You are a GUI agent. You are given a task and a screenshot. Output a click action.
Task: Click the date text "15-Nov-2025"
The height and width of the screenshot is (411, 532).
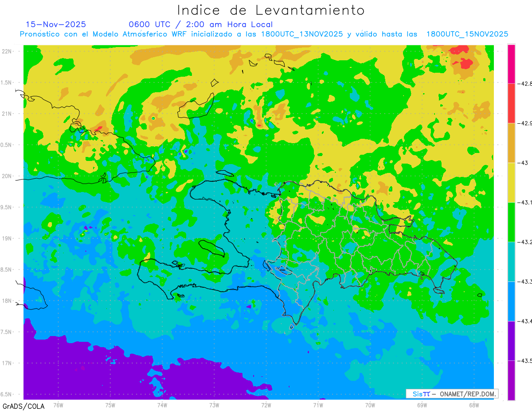point(56,24)
